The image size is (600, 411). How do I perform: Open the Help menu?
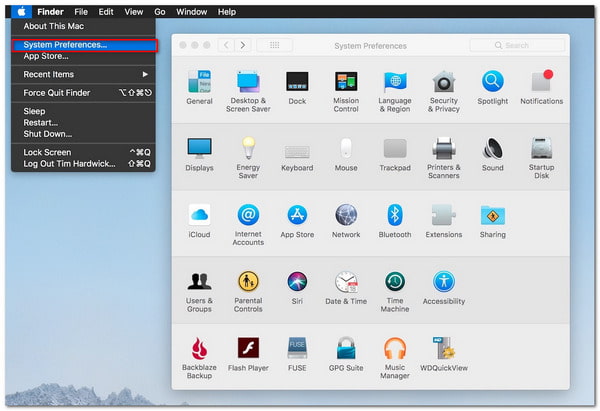click(x=227, y=12)
